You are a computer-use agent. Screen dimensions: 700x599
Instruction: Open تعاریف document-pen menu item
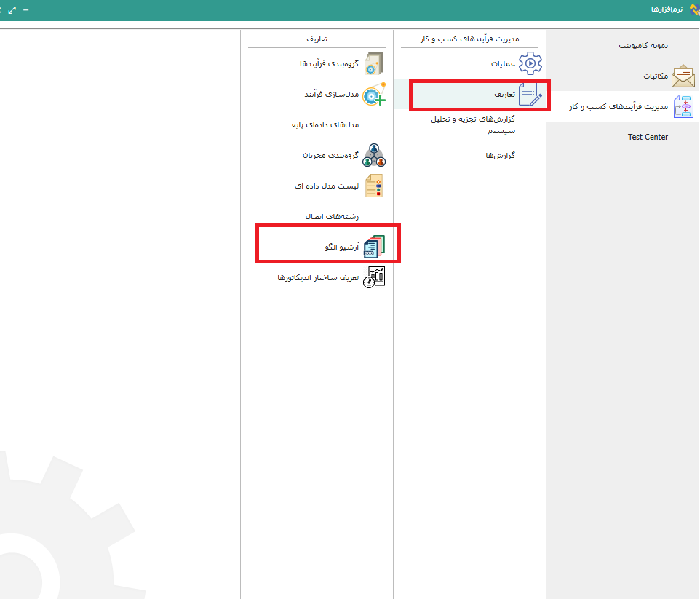click(x=530, y=95)
